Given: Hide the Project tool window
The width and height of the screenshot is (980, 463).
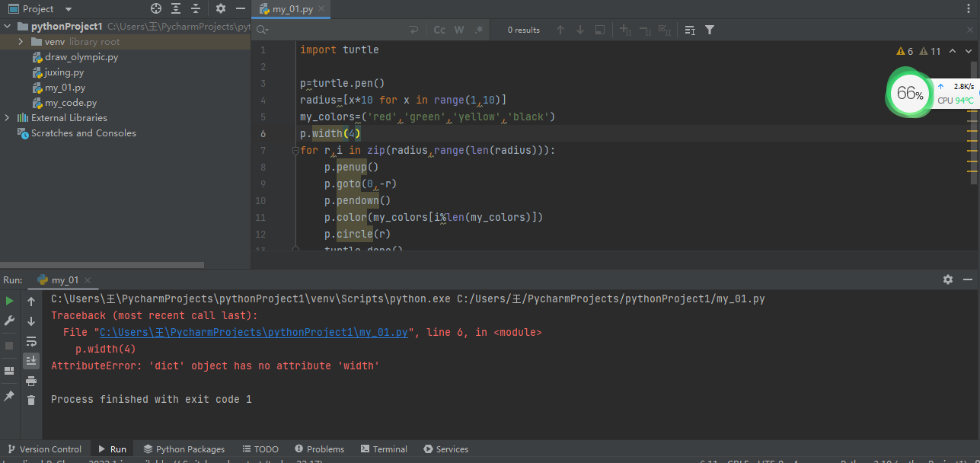Looking at the screenshot, I should coord(240,9).
